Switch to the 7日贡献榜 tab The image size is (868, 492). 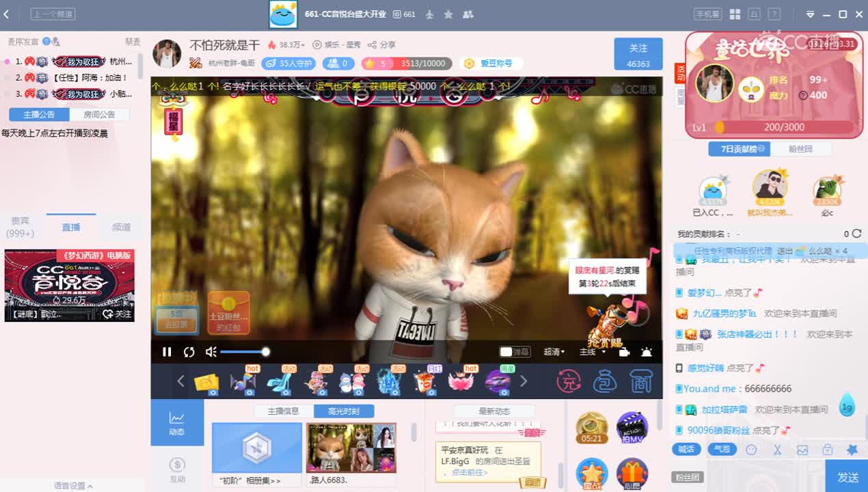tap(739, 149)
